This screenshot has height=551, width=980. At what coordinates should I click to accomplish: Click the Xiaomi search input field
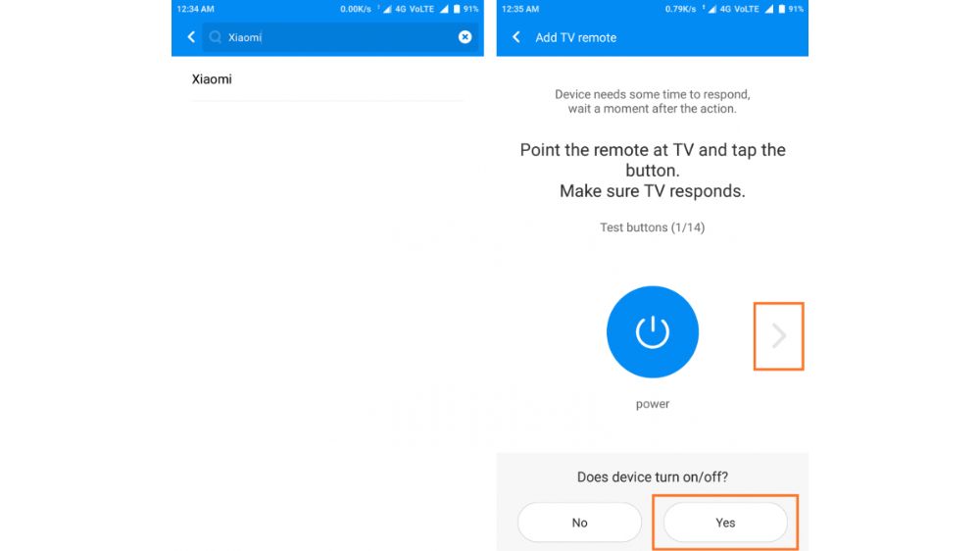pyautogui.click(x=341, y=37)
